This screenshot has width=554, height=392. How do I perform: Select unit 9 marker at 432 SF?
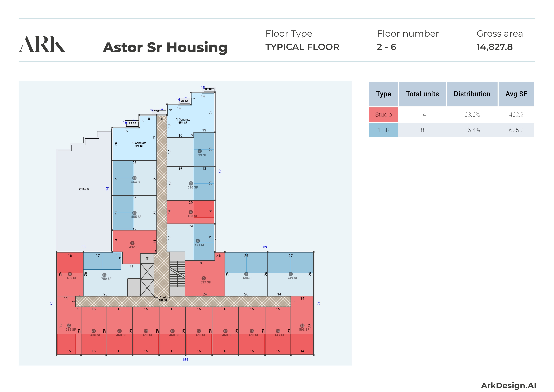coord(132,243)
